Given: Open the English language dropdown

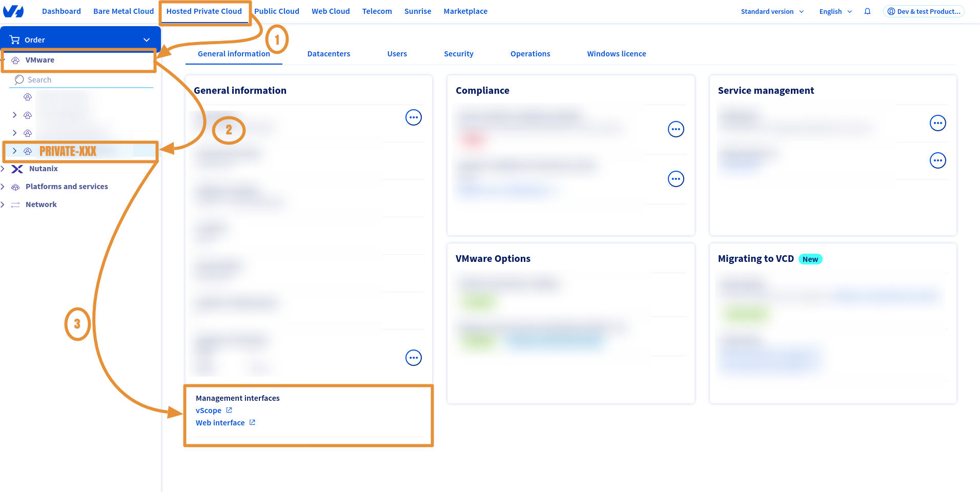Looking at the screenshot, I should pos(834,11).
